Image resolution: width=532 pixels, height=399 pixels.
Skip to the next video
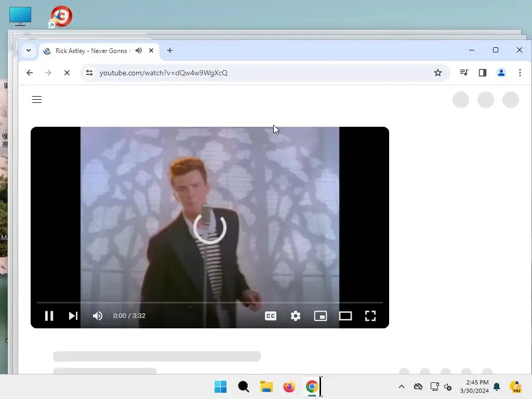[73, 316]
